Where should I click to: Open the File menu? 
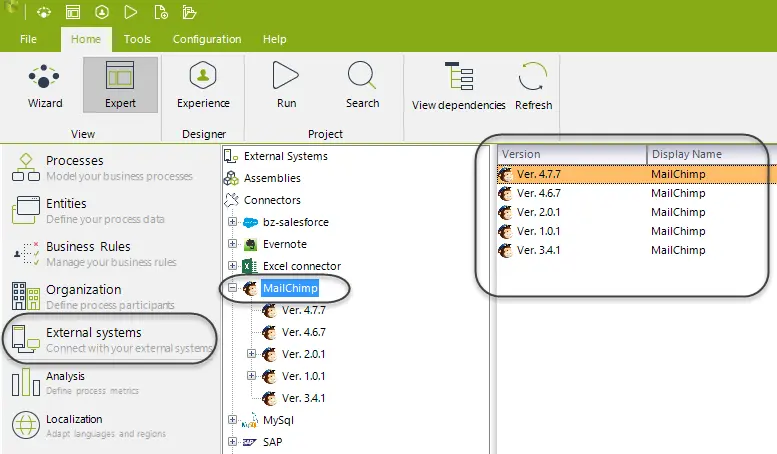coord(28,39)
